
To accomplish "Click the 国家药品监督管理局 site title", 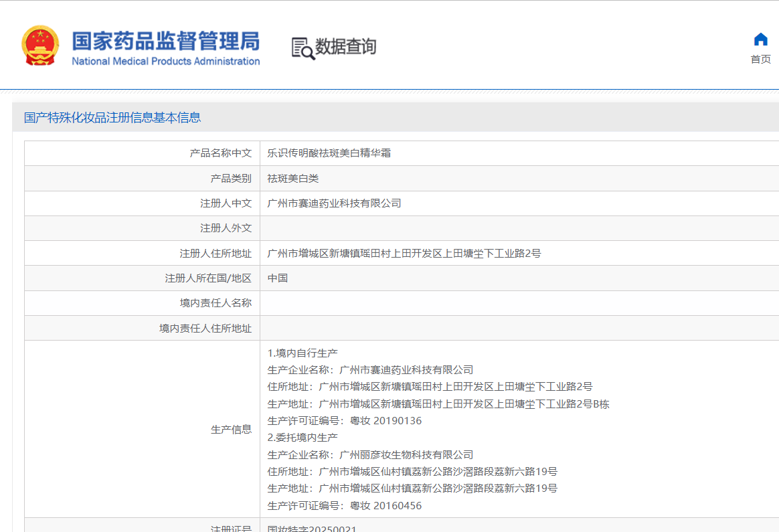I will pos(165,40).
